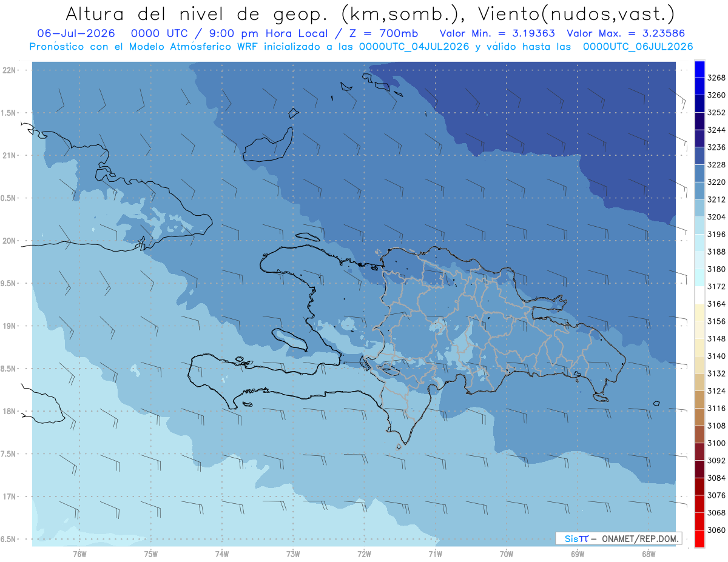Click the '3252' color bar value
Image resolution: width=728 pixels, height=562 pixels.
716,113
